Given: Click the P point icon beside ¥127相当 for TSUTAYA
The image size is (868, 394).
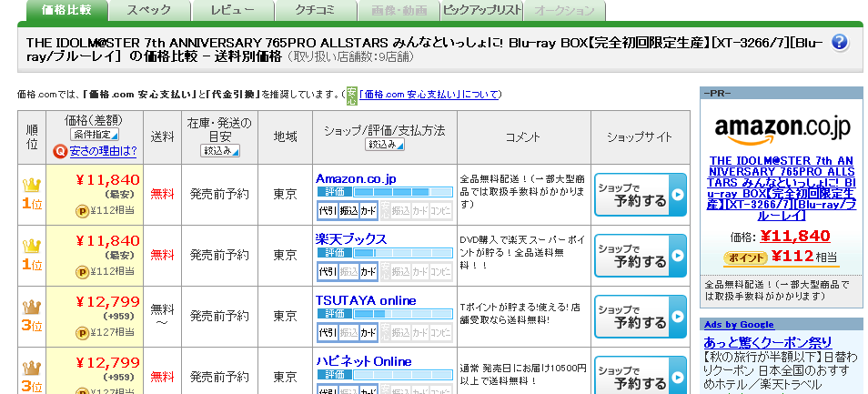Looking at the screenshot, I should pos(82,332).
